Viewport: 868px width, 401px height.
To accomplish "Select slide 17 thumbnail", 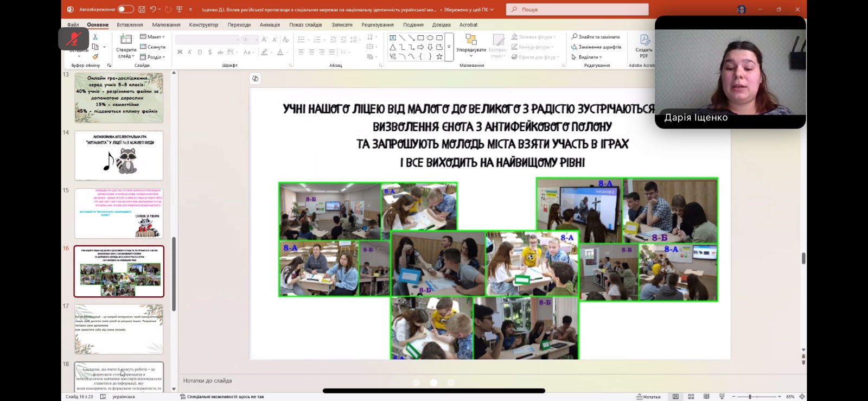I will click(119, 329).
